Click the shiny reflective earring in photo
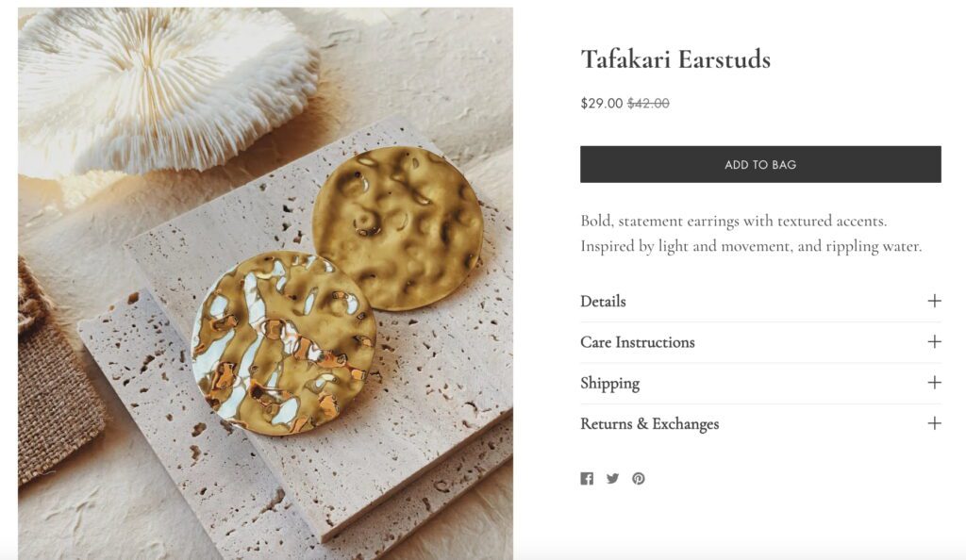This screenshot has height=560, width=966. (x=283, y=343)
